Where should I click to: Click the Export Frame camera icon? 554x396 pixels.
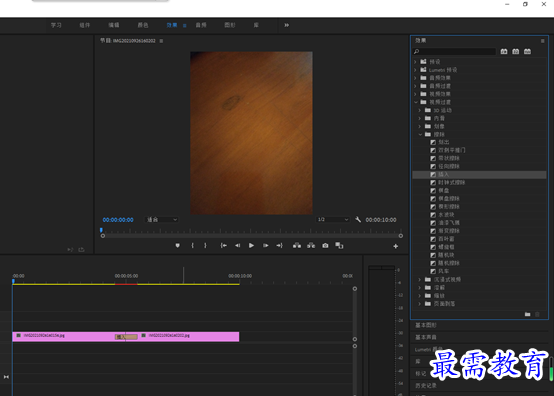point(325,246)
